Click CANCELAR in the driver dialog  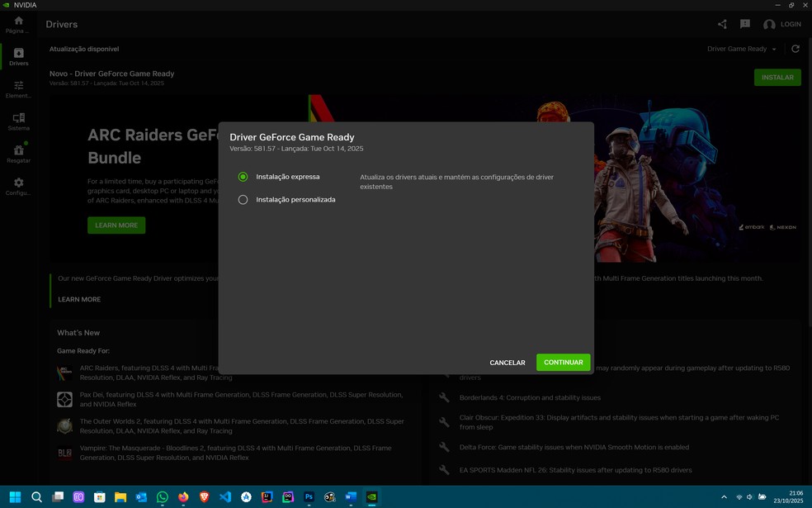507,363
